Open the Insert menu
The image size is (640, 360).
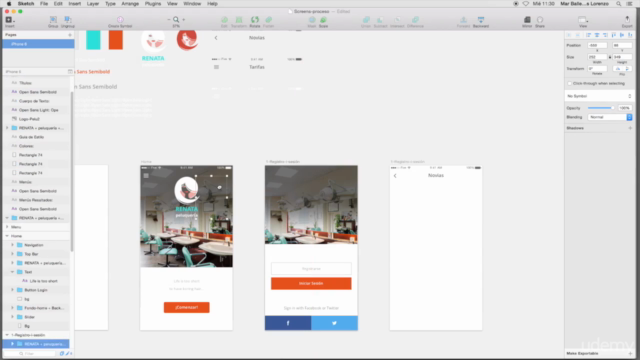click(x=74, y=4)
